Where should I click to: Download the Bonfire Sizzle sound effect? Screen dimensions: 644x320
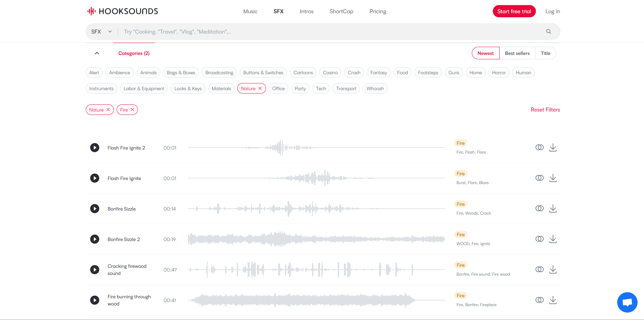[553, 208]
